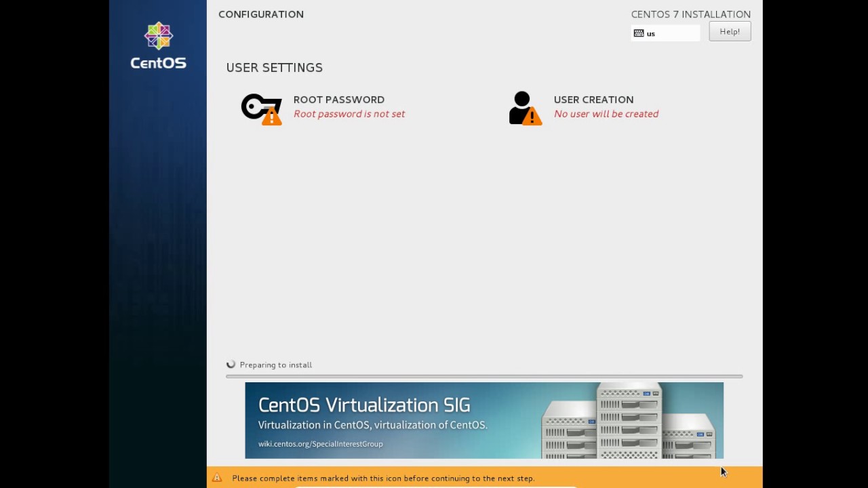868x488 pixels.
Task: Click 'No user will be created' text
Action: 606,114
